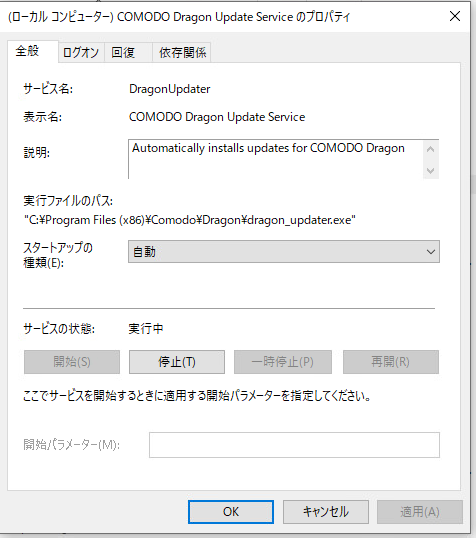Click the 一時停止(P) button

pos(283,362)
